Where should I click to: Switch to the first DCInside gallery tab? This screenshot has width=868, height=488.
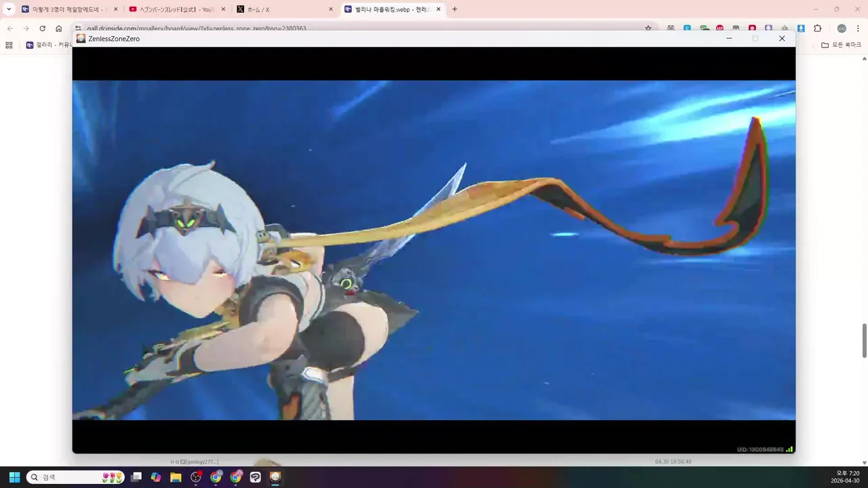[69, 9]
